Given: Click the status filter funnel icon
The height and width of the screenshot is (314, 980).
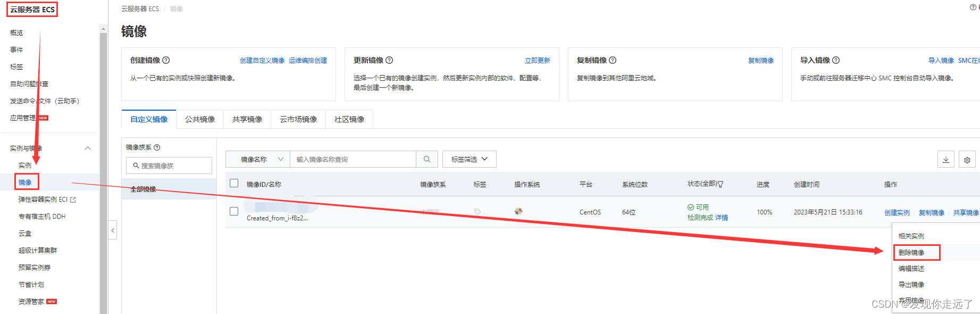Looking at the screenshot, I should 721,184.
